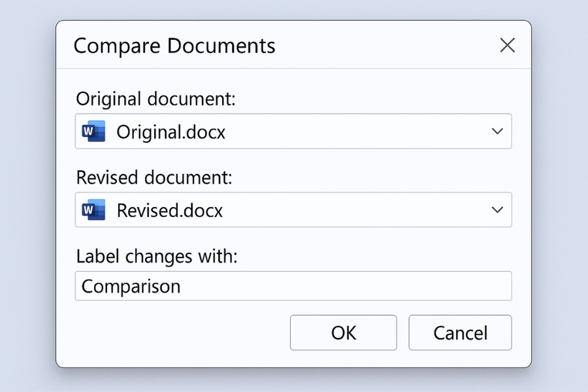Select the Comparison label text

click(x=129, y=286)
